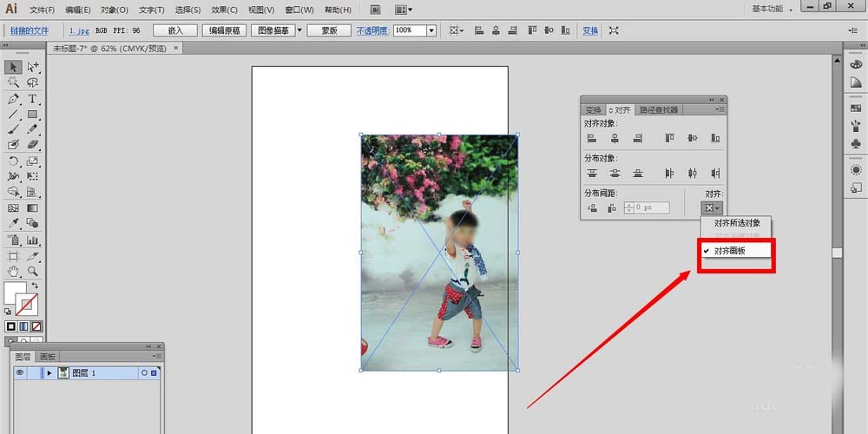The width and height of the screenshot is (868, 434).
Task: Click the 嵌入 button
Action: click(x=175, y=30)
